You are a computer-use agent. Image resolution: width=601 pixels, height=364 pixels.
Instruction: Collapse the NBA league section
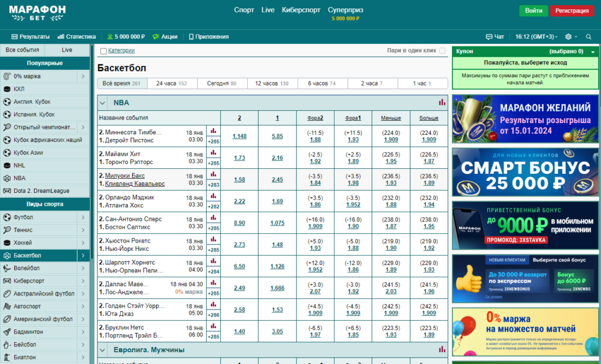(x=102, y=103)
